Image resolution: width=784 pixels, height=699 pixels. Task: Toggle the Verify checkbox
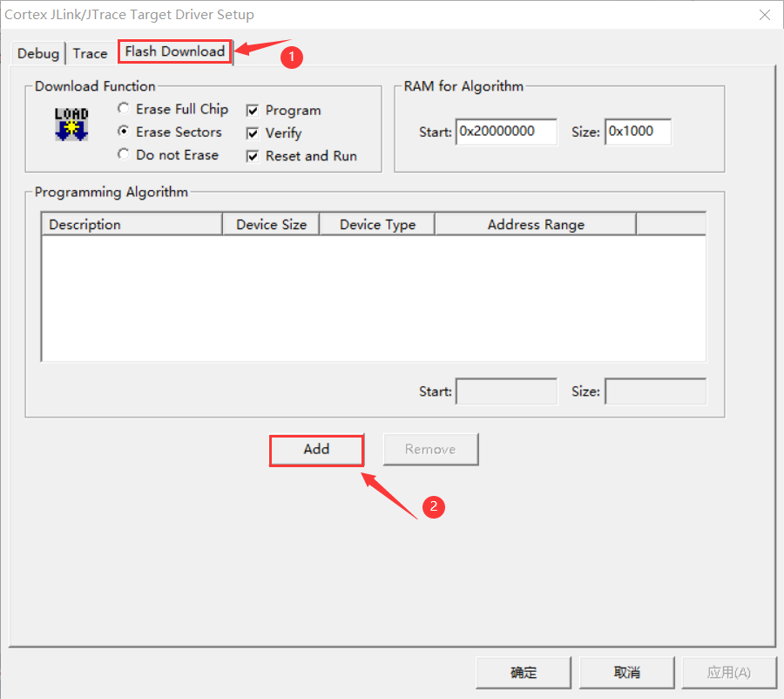(x=252, y=133)
